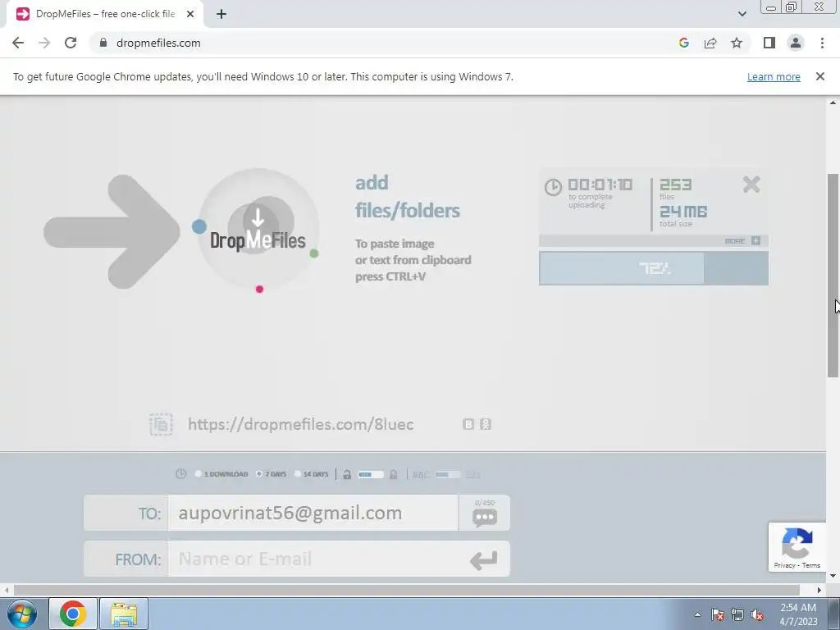
Task: Click the upload timer clock icon
Action: click(x=553, y=187)
